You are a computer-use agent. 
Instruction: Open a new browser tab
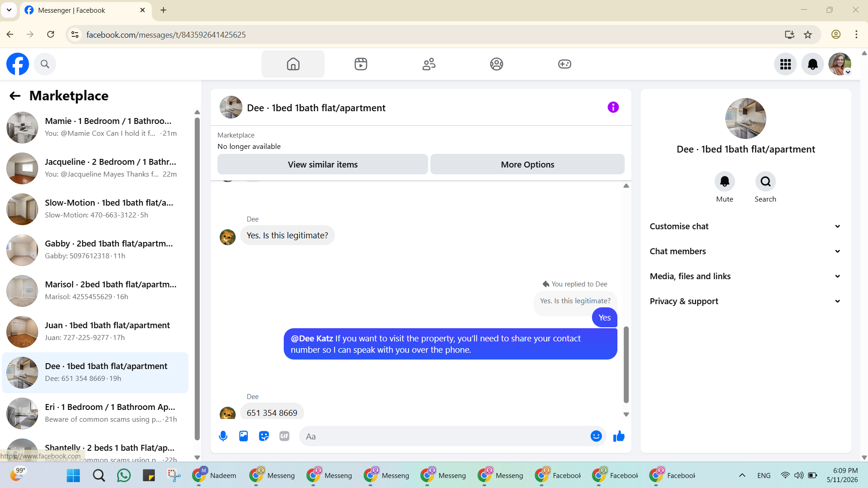163,10
